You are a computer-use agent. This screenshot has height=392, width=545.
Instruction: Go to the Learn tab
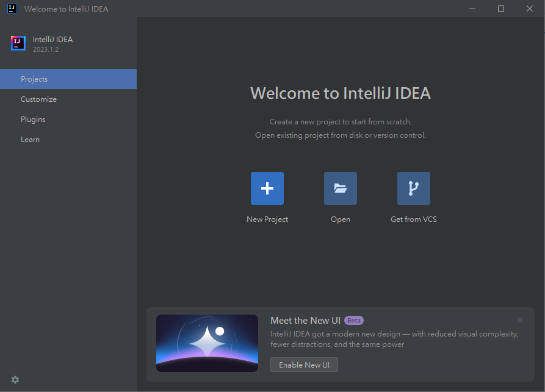tap(68, 139)
